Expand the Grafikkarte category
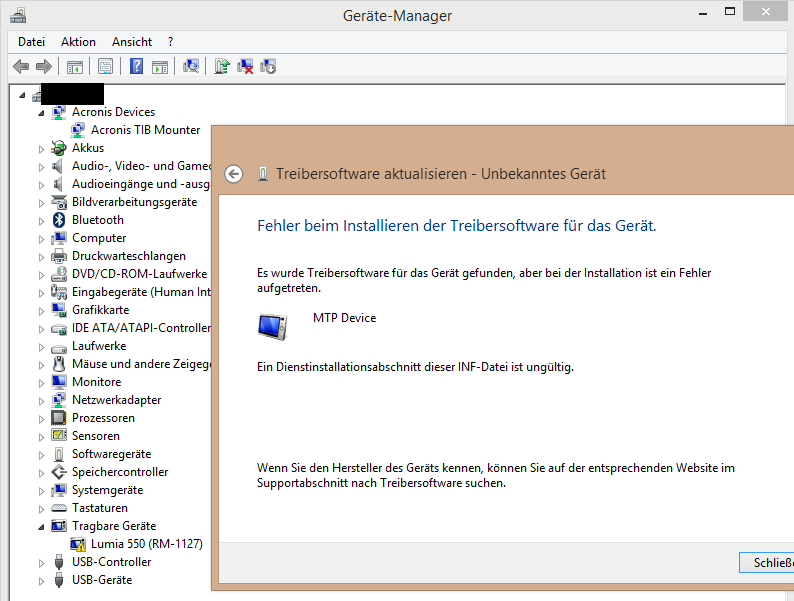The image size is (794, 601). coord(41,311)
